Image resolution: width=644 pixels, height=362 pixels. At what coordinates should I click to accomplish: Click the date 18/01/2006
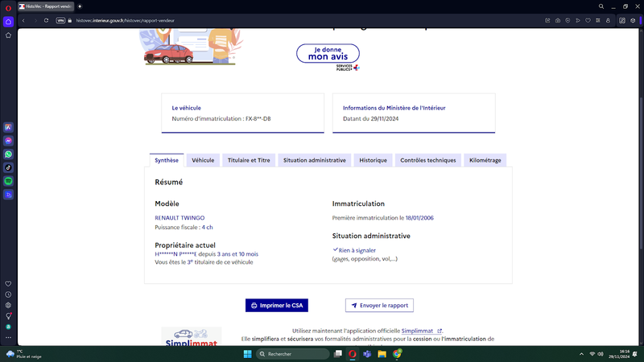tap(419, 218)
